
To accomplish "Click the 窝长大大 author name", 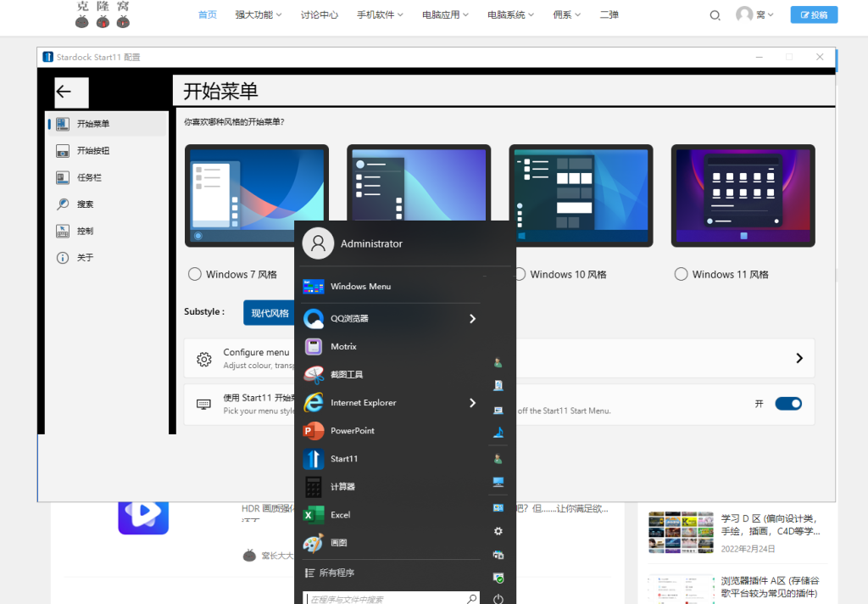I will click(x=277, y=556).
